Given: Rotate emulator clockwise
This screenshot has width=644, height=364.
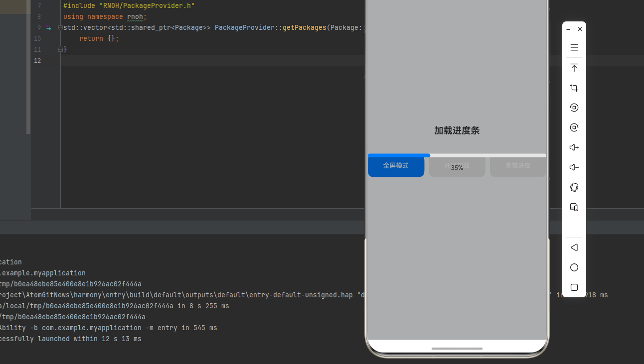Looking at the screenshot, I should pyautogui.click(x=574, y=127).
